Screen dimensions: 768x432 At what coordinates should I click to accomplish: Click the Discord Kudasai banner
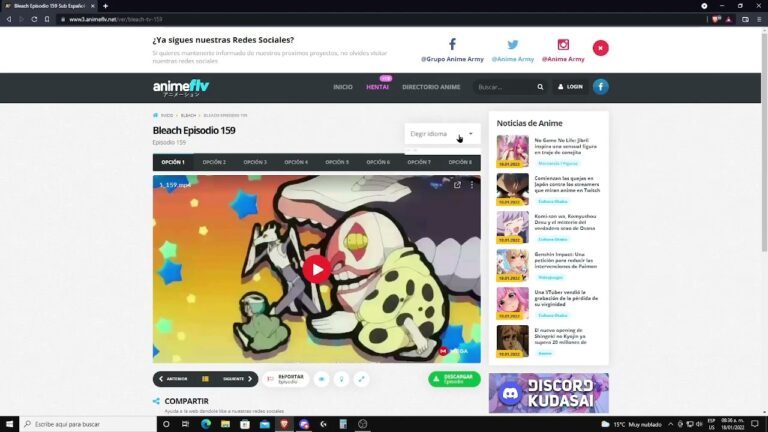point(549,393)
